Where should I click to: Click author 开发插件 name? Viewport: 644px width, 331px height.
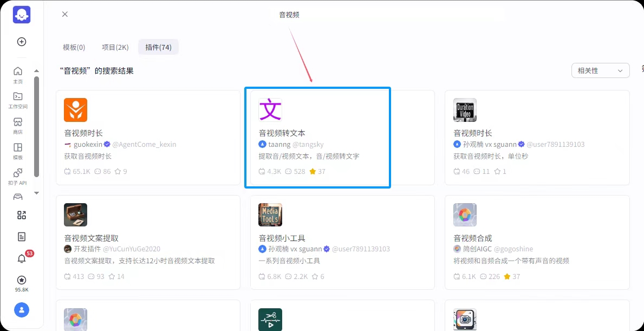coord(87,249)
